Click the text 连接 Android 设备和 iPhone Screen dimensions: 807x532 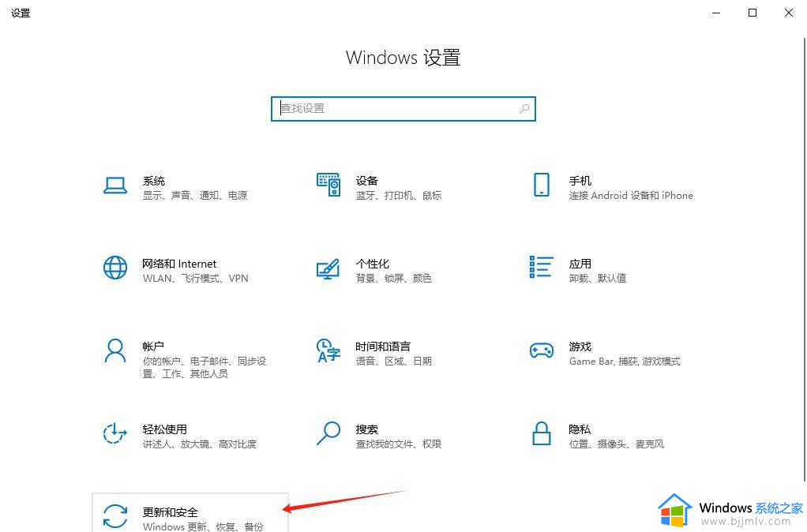tap(631, 196)
